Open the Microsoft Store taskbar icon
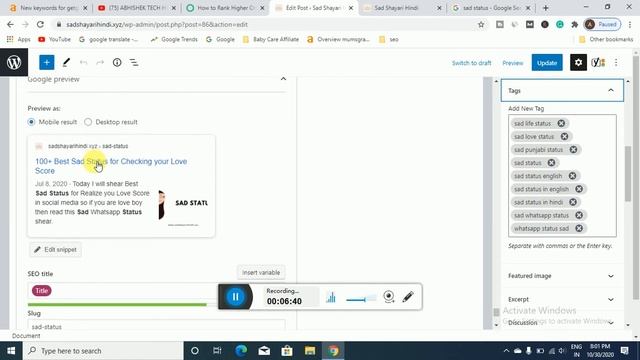Image resolution: width=640 pixels, height=360 pixels. [x=287, y=351]
